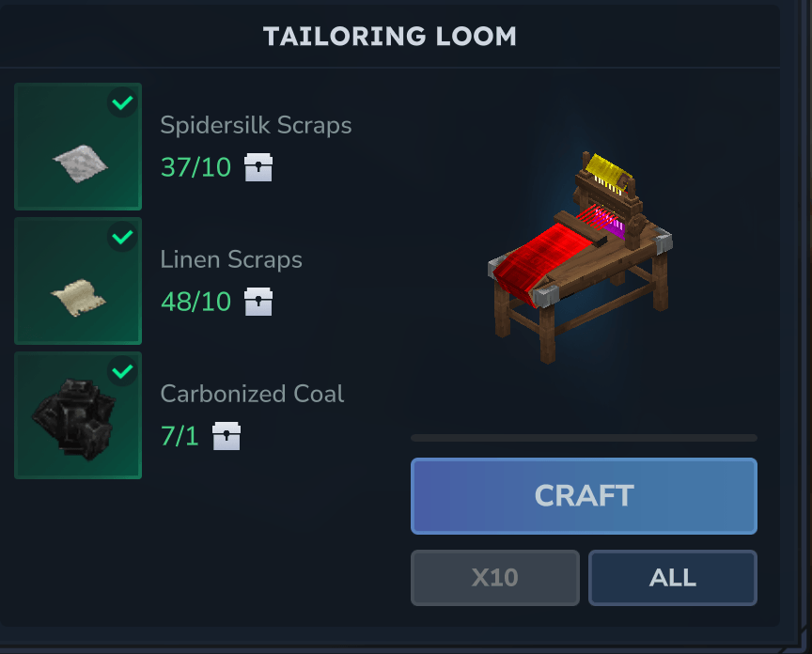Viewport: 812px width, 654px height.
Task: Click the Spidersilk Scraps label
Action: coord(256,125)
